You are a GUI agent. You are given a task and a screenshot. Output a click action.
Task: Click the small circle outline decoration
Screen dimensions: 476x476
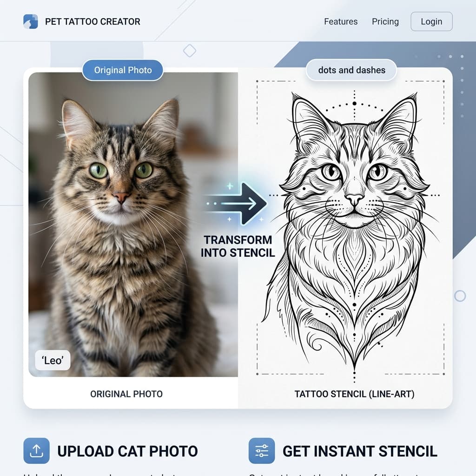(x=460, y=296)
